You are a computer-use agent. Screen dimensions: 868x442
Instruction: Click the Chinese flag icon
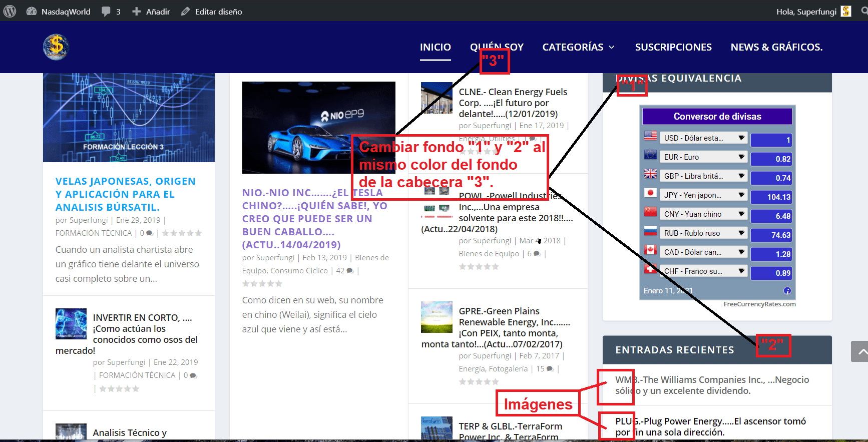[650, 212]
